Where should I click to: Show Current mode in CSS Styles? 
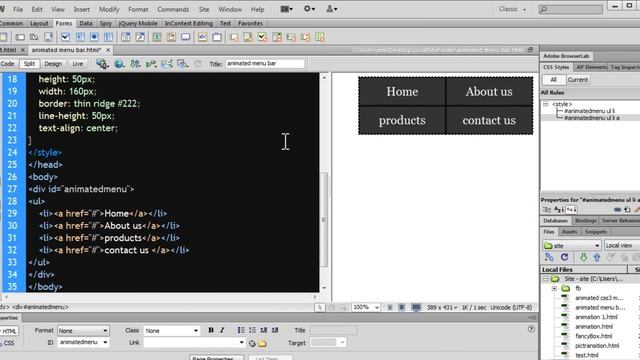578,80
